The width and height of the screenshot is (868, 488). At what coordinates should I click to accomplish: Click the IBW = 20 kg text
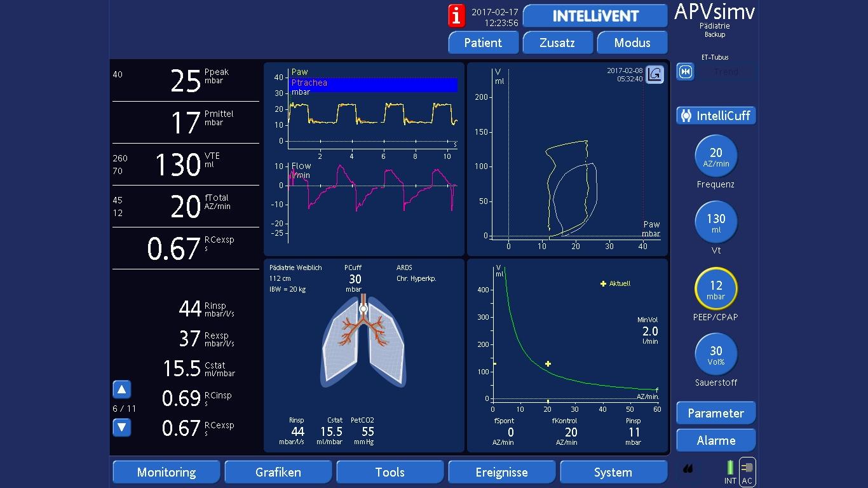[x=287, y=289]
